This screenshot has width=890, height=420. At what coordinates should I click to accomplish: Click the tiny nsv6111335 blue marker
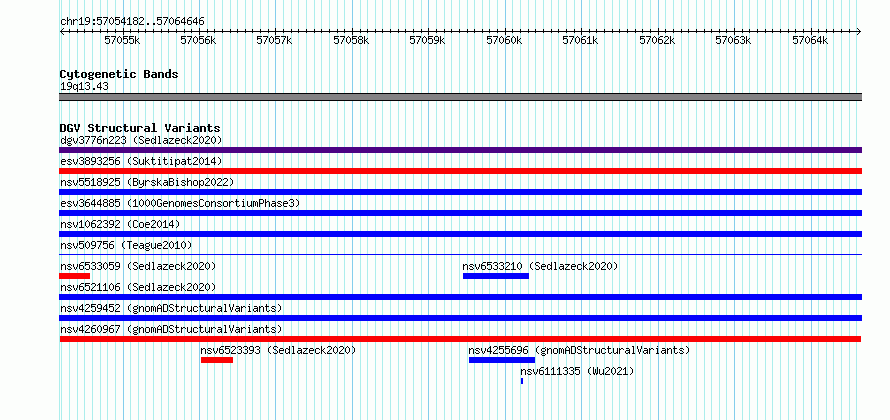522,381
